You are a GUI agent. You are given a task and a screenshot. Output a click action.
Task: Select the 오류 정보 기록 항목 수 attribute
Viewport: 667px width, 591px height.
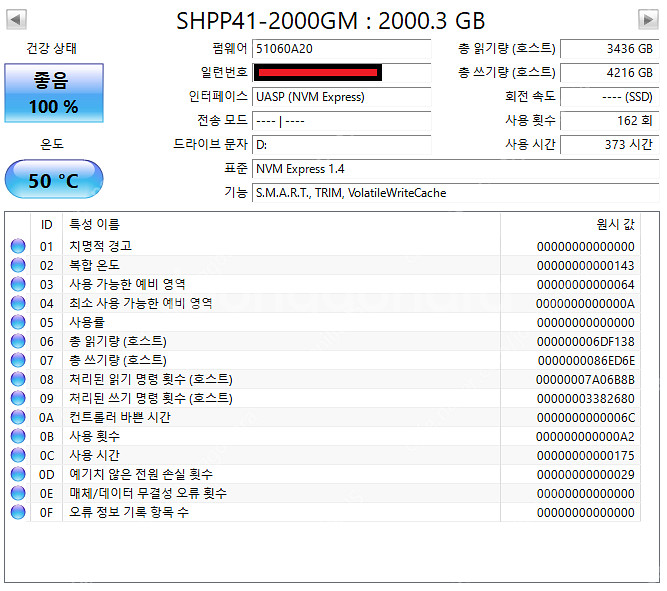tap(129, 512)
